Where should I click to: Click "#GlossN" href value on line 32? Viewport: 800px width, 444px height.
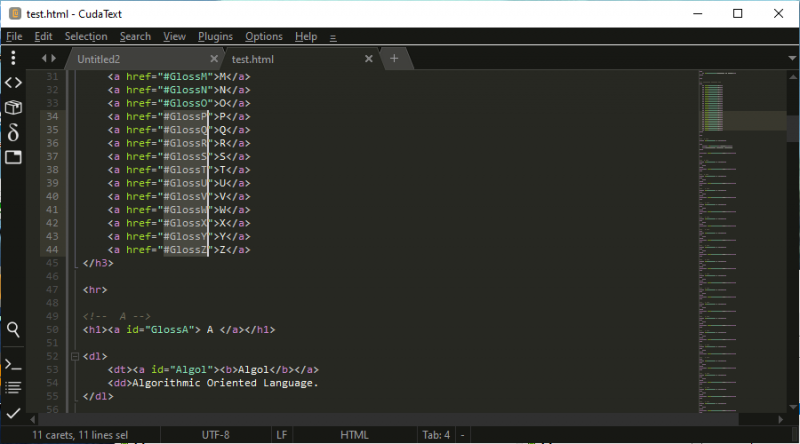(185, 90)
